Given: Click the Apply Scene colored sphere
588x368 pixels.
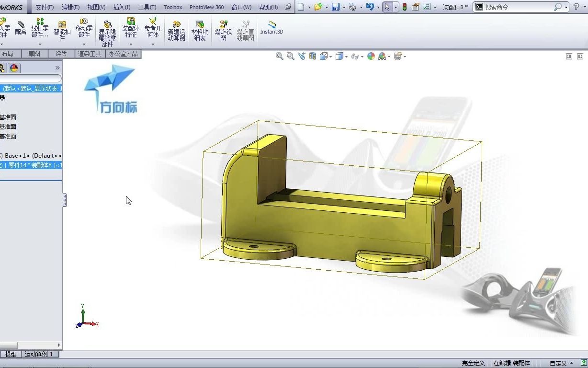Looking at the screenshot, I should point(371,56).
